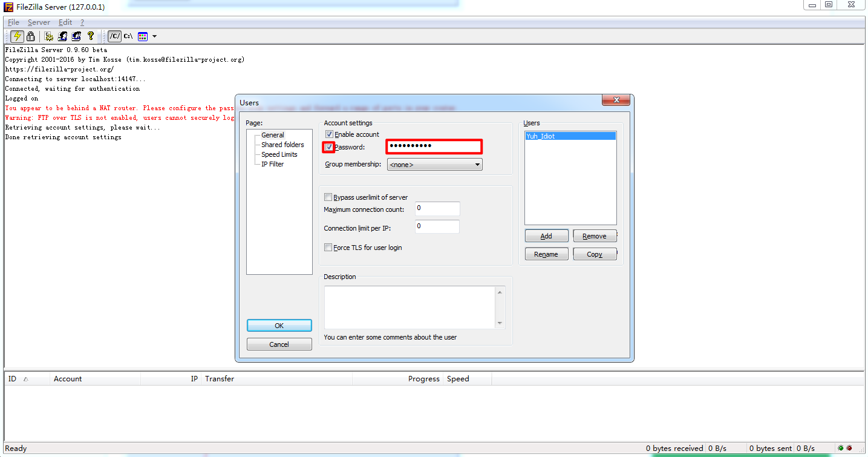Check Force TLS for user login
The image size is (868, 457).
[328, 248]
